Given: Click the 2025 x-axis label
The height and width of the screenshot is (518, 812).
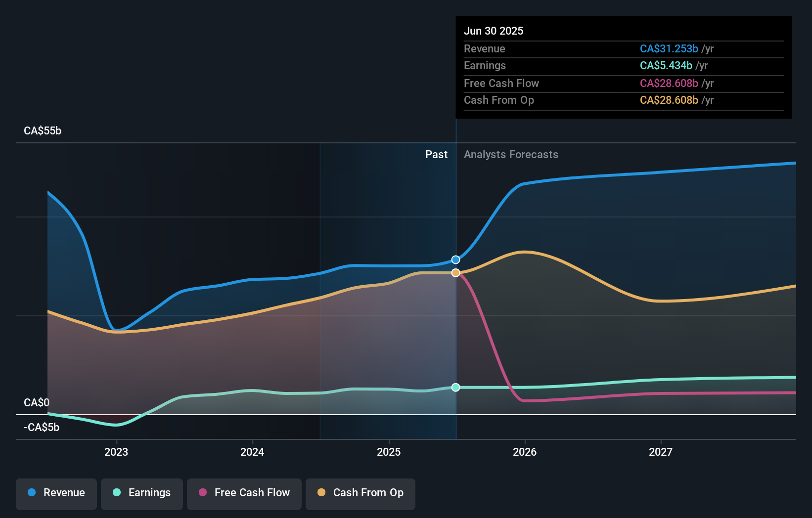Looking at the screenshot, I should [x=389, y=452].
